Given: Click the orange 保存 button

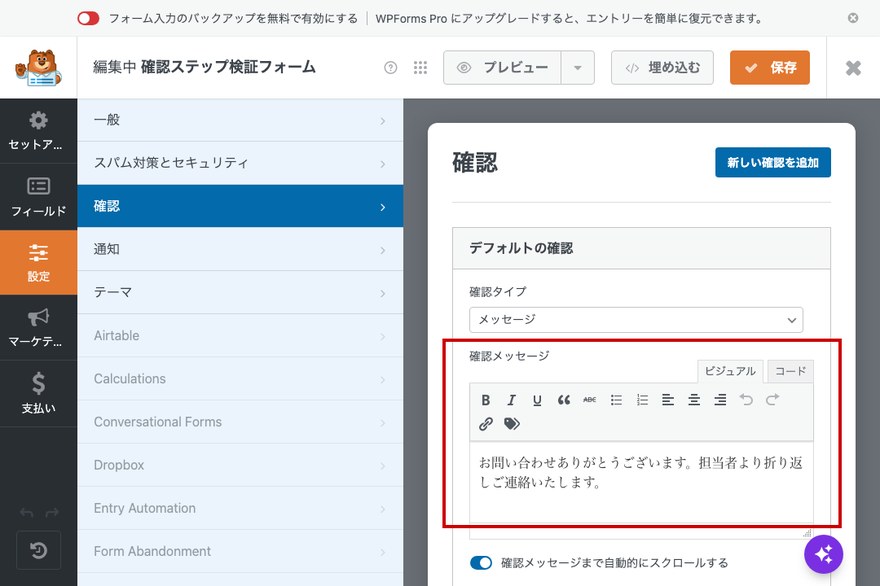Looking at the screenshot, I should [x=769, y=68].
